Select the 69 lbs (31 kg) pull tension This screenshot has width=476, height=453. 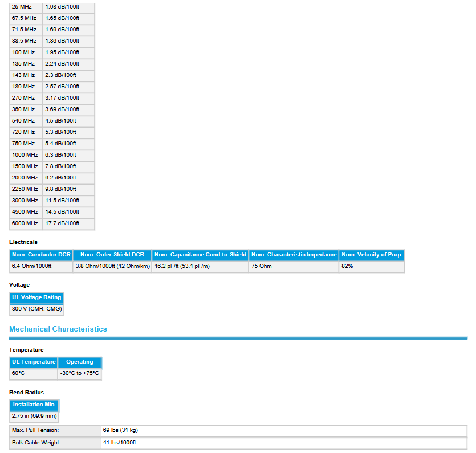click(120, 430)
